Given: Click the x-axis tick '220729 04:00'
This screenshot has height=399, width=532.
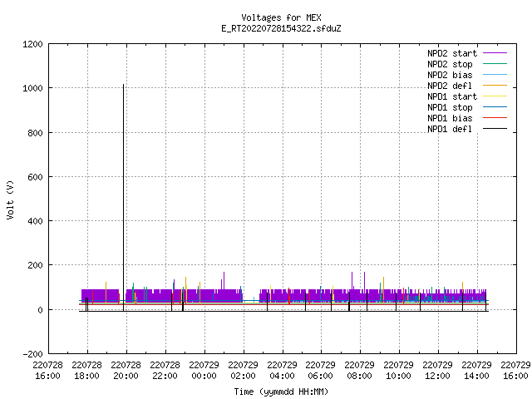Looking at the screenshot, I should tap(282, 371).
